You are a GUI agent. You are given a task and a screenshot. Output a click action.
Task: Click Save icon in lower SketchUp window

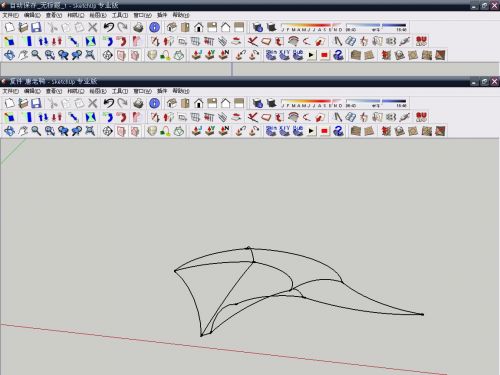36,103
